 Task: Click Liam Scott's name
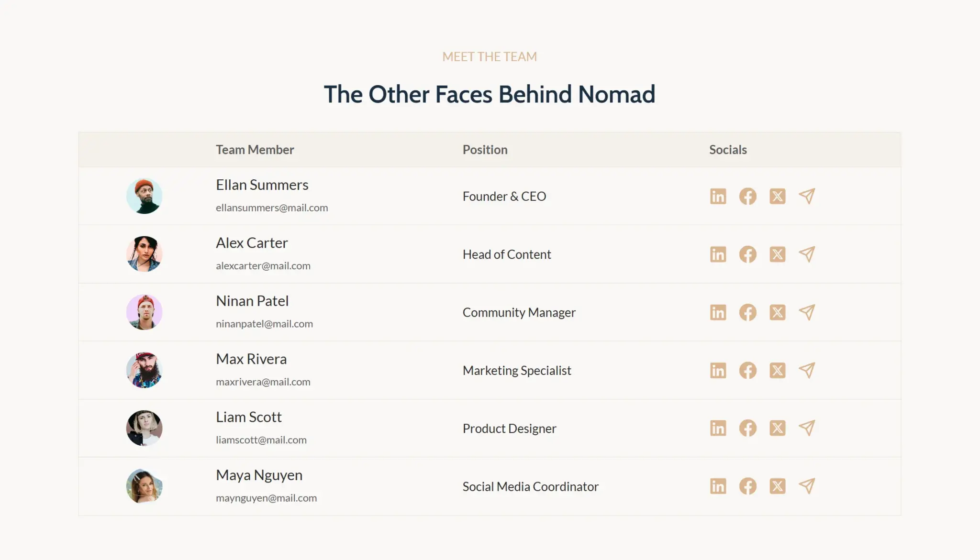click(248, 417)
